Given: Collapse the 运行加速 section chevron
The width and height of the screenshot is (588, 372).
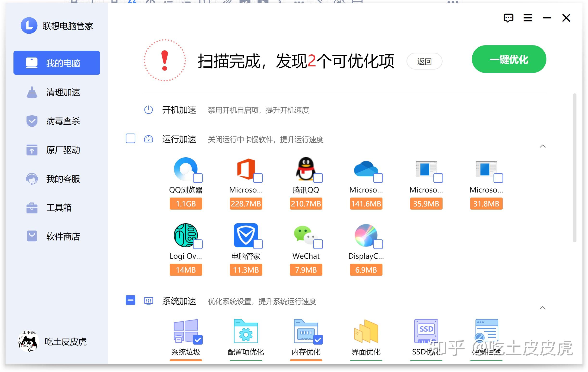Looking at the screenshot, I should click(x=543, y=146).
